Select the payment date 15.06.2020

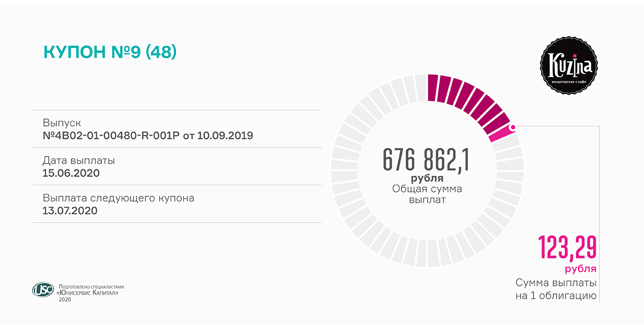pyautogui.click(x=71, y=173)
